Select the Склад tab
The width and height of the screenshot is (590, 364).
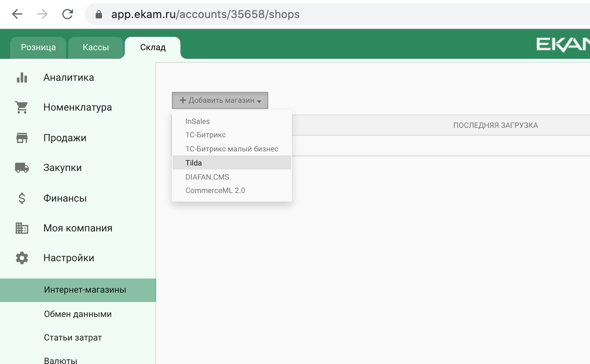(x=153, y=47)
